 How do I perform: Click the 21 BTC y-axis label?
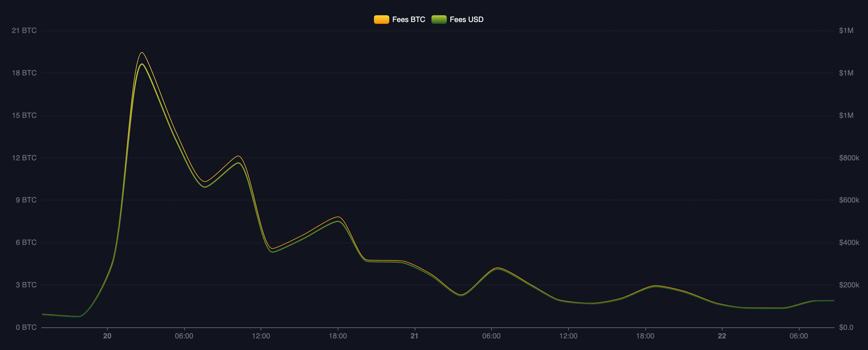coord(24,31)
